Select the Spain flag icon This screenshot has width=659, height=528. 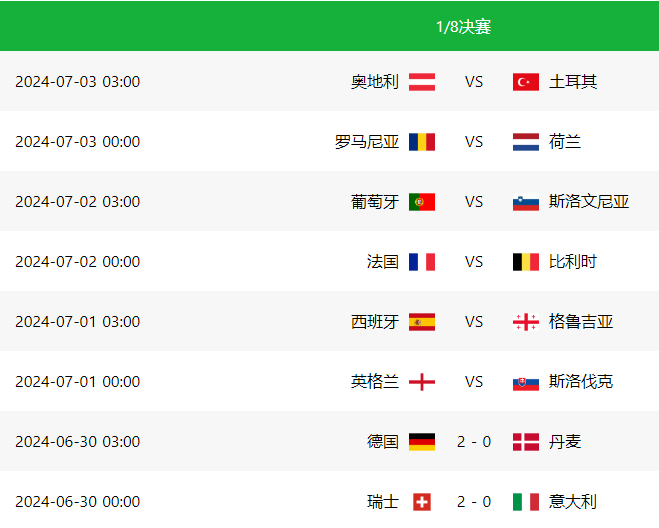tap(422, 322)
